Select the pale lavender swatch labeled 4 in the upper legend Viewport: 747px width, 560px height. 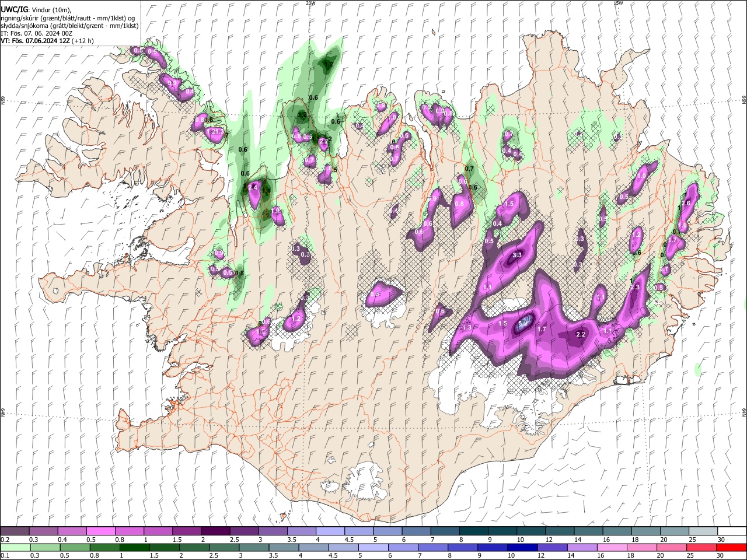point(330,531)
